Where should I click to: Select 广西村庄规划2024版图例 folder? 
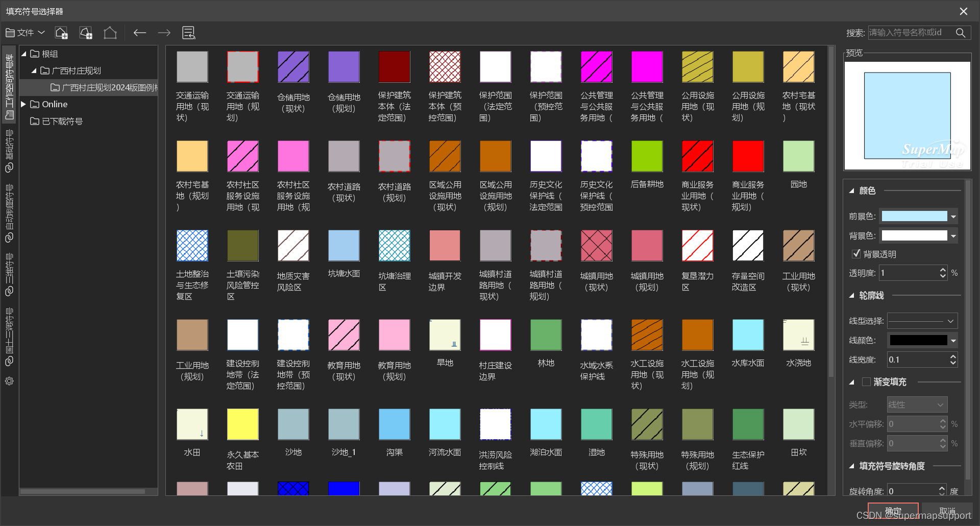[x=104, y=87]
